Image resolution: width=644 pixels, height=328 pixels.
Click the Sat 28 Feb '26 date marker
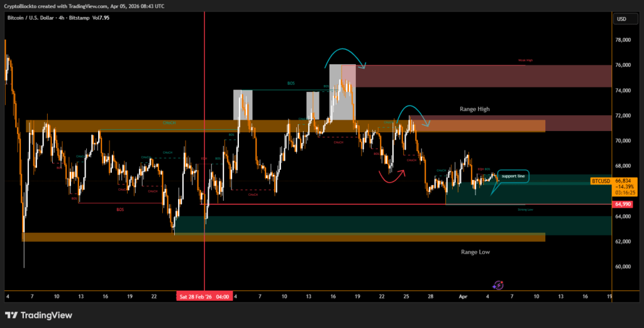(204, 296)
